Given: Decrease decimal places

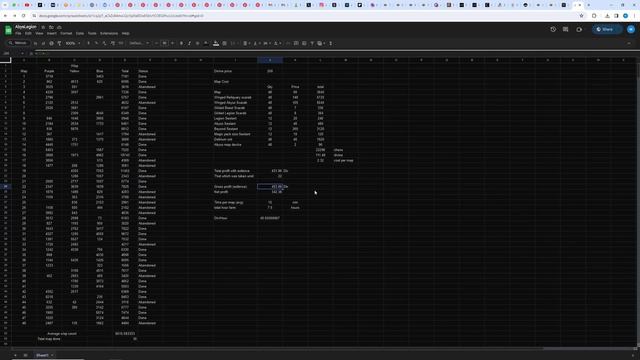Looking at the screenshot, I should tap(104, 43).
